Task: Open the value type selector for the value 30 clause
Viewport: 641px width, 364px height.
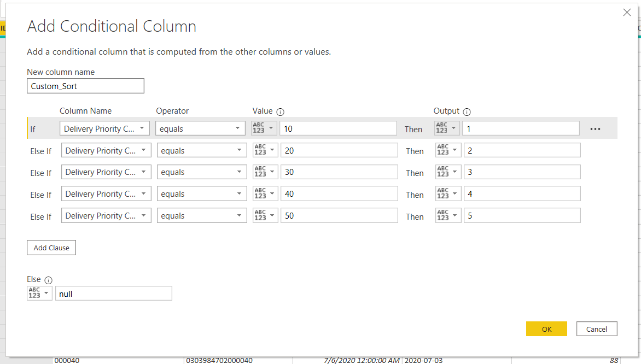Action: [265, 172]
